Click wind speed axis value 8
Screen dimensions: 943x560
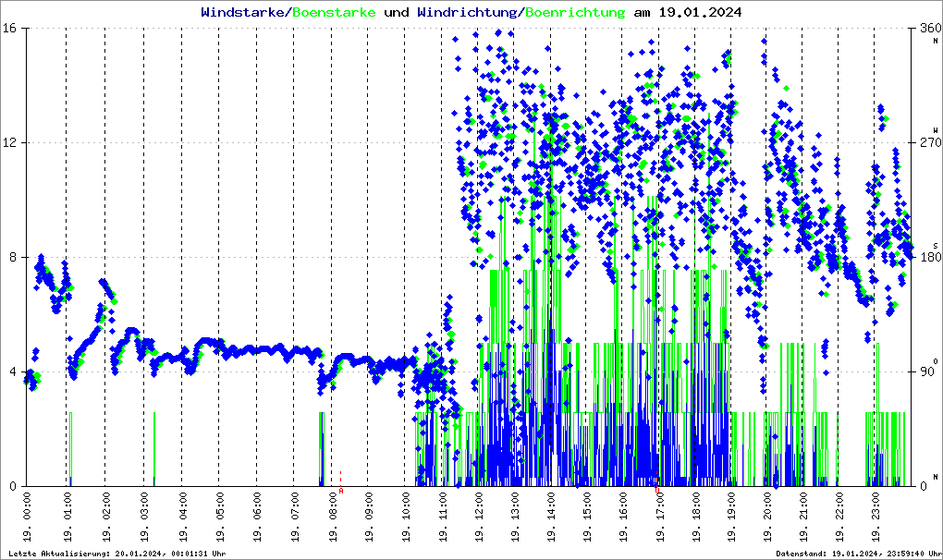[12, 257]
